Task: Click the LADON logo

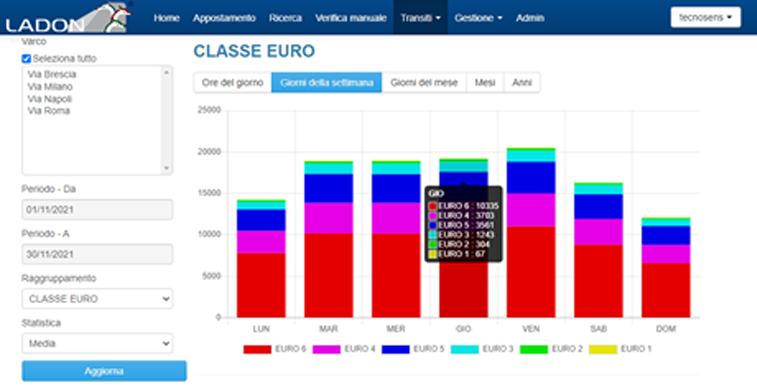Action: (x=69, y=18)
